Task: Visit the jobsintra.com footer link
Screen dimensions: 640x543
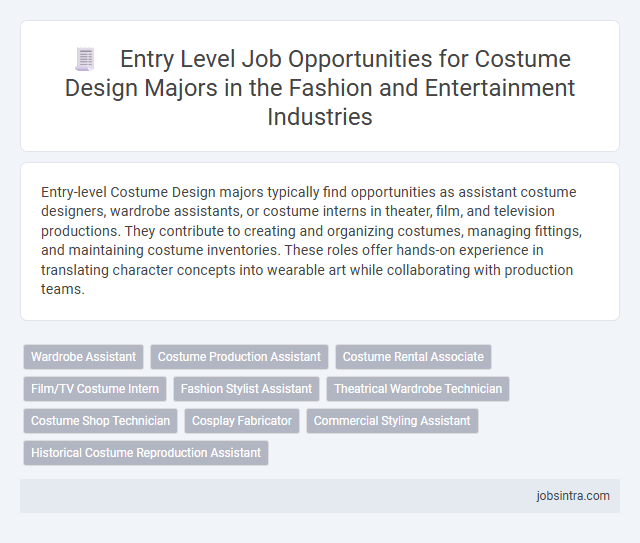Action: pos(573,496)
